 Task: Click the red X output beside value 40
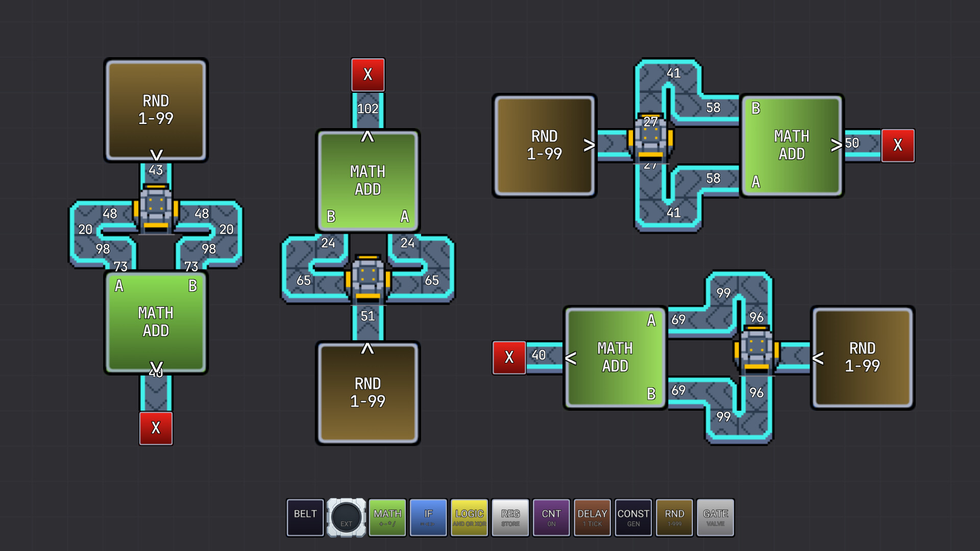tap(509, 358)
